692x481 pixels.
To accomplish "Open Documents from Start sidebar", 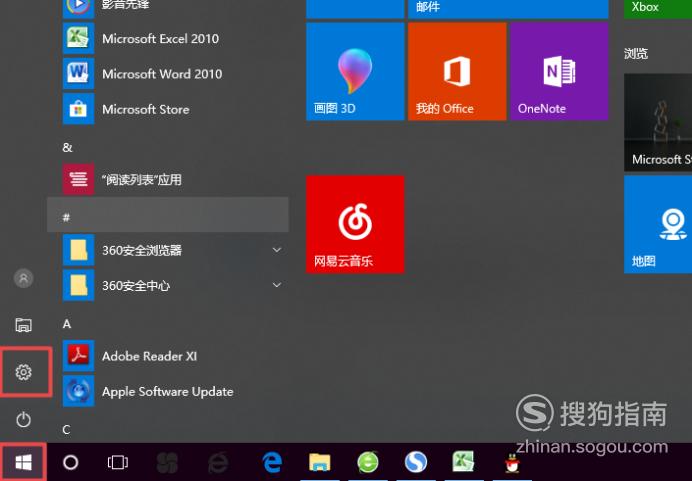I will (x=23, y=325).
